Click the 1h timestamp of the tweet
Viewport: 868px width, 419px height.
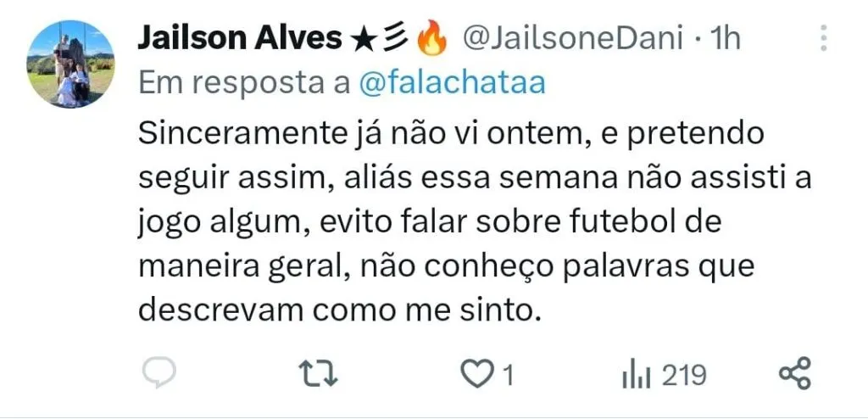coord(724,39)
